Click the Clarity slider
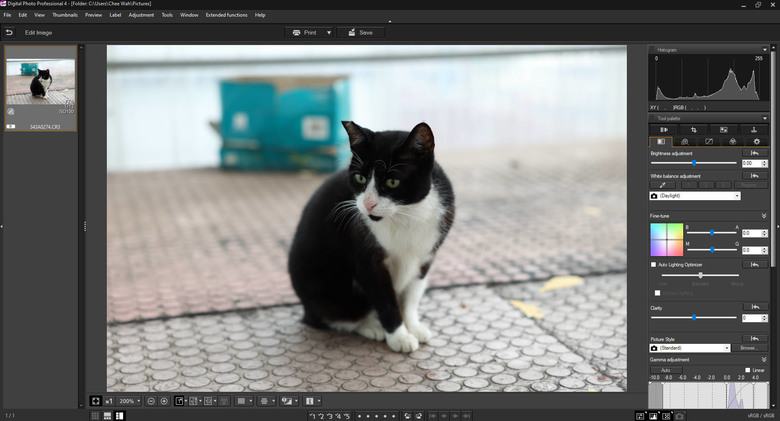The width and height of the screenshot is (780, 421). (693, 317)
